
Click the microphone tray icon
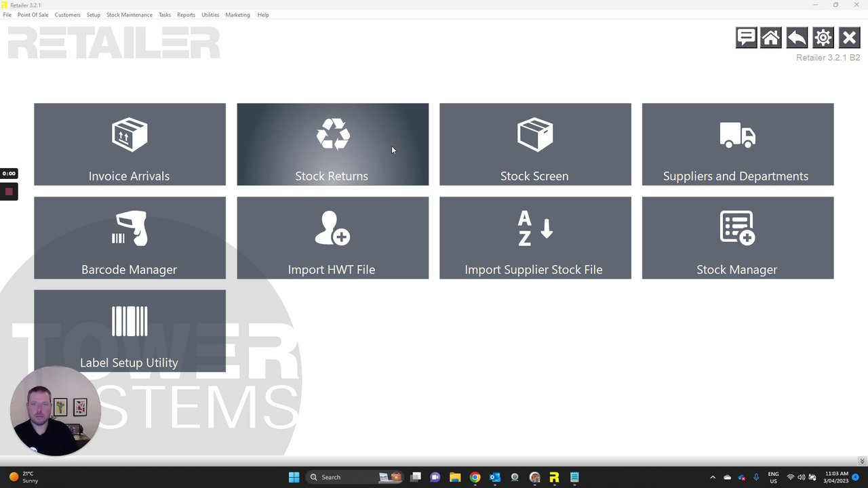tap(756, 477)
